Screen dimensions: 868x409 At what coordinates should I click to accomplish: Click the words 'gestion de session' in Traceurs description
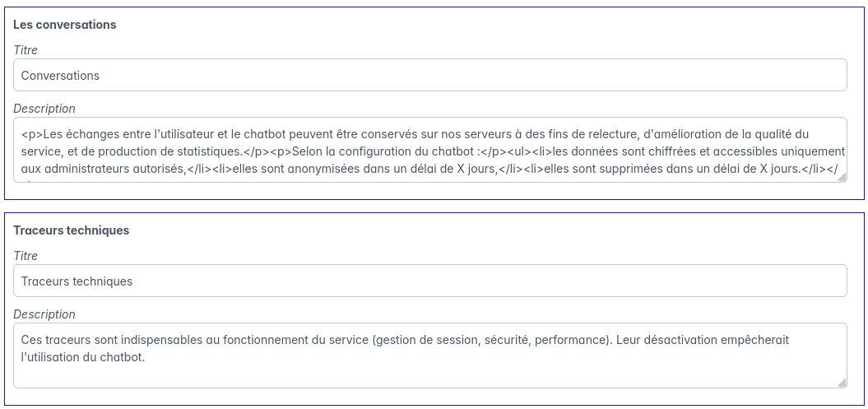tap(423, 340)
